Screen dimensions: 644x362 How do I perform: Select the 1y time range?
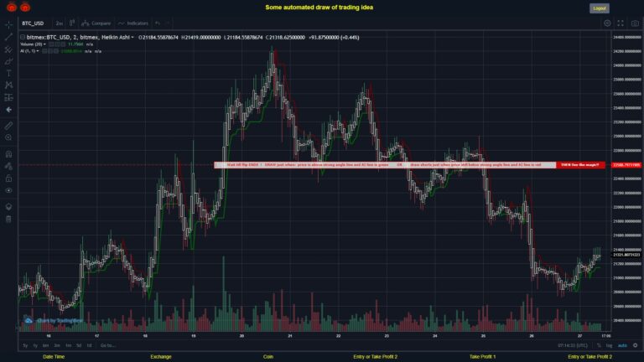tap(35, 345)
